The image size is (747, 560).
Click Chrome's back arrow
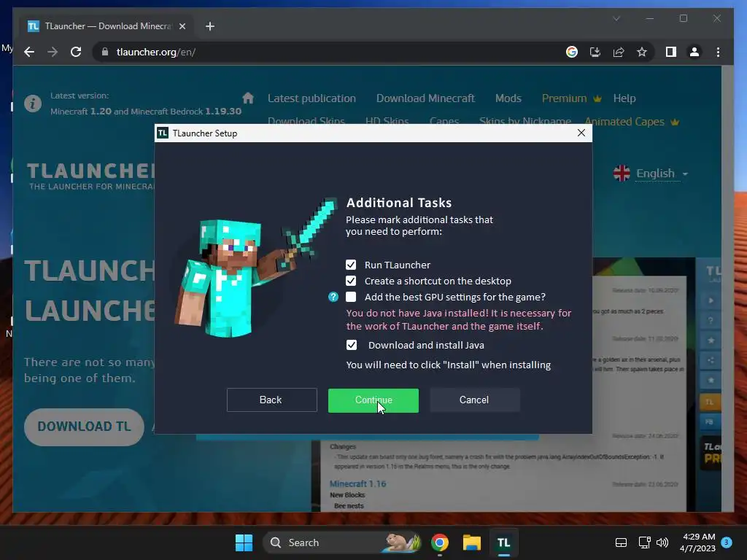29,52
